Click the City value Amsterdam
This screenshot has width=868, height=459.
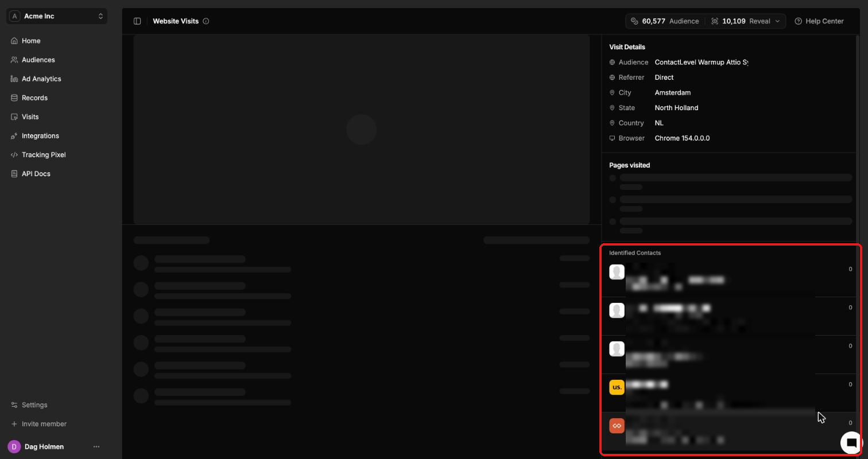(673, 92)
